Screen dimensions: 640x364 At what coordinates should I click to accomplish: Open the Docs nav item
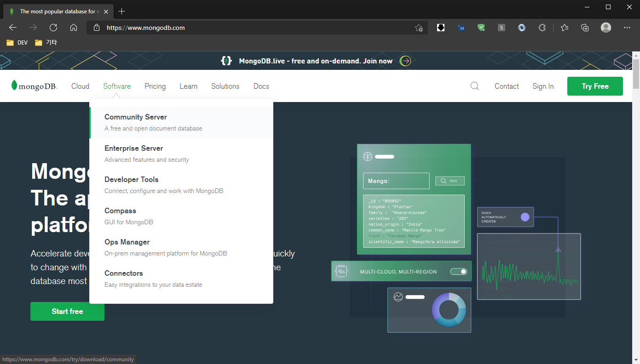[x=261, y=86]
